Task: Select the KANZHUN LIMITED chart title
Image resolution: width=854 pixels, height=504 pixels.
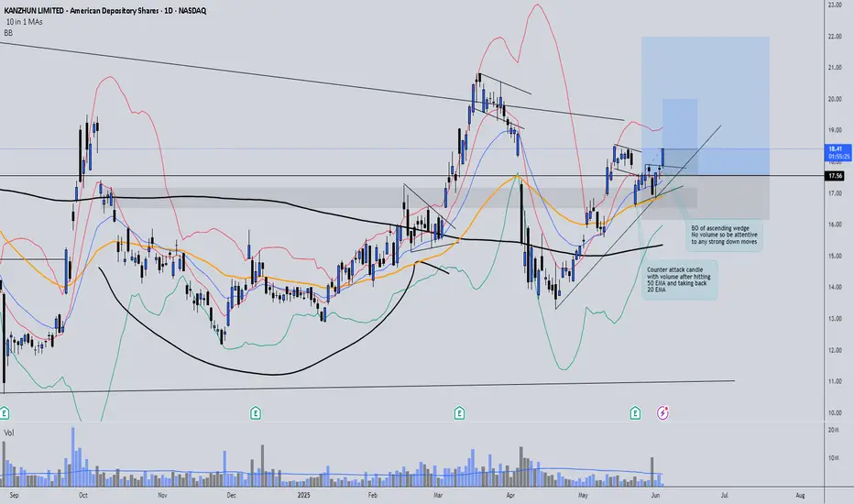Action: (x=105, y=11)
